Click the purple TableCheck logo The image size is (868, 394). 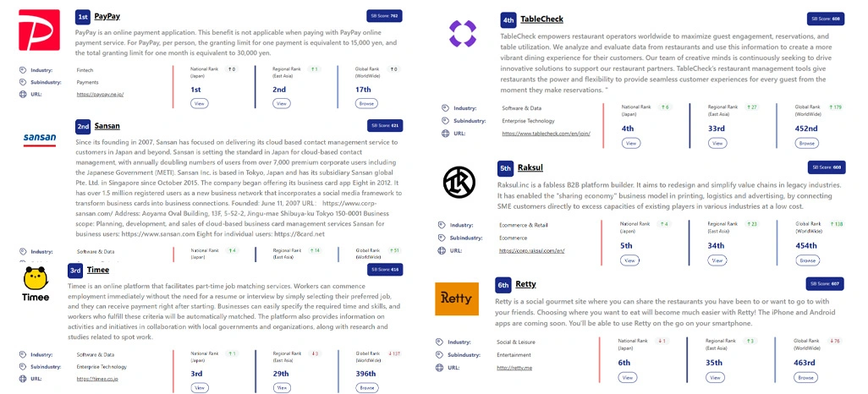(x=463, y=34)
